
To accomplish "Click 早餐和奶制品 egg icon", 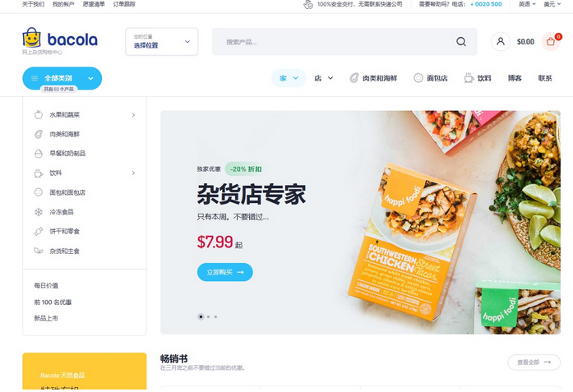I will (x=39, y=154).
